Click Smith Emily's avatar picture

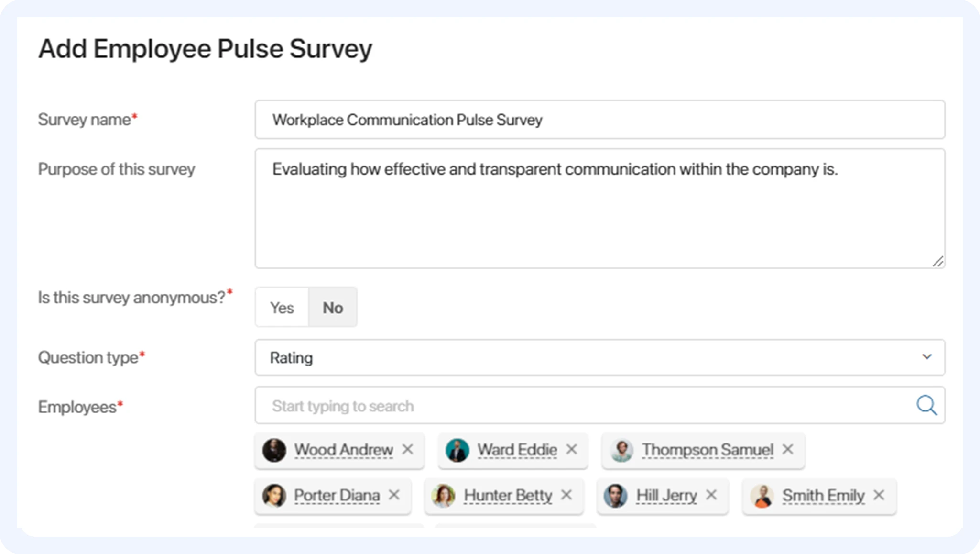click(762, 496)
